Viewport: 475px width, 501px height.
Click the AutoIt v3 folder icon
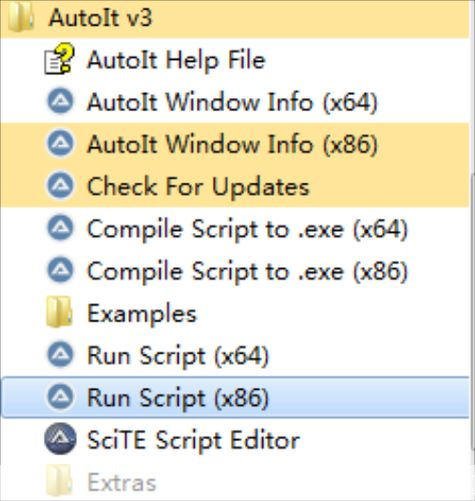20,18
